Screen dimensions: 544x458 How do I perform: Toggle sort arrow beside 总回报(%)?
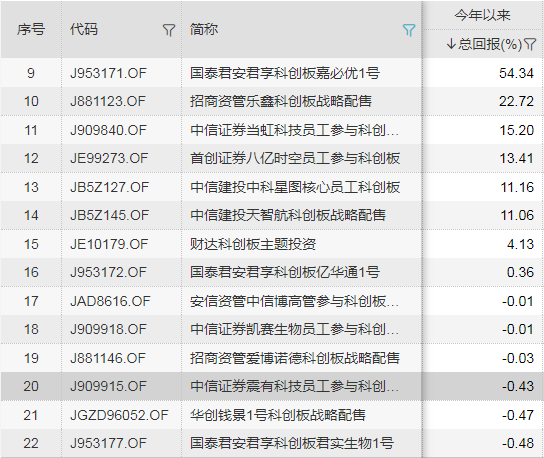[x=451, y=44]
